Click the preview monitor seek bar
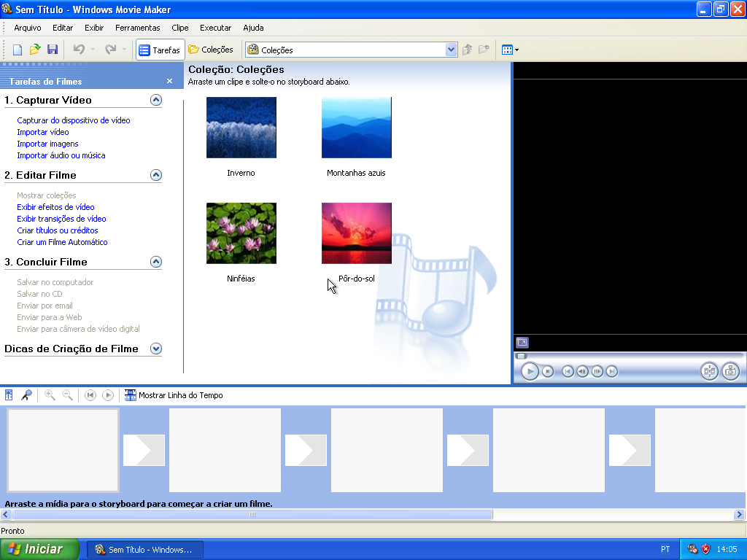This screenshot has height=560, width=747. pos(629,356)
